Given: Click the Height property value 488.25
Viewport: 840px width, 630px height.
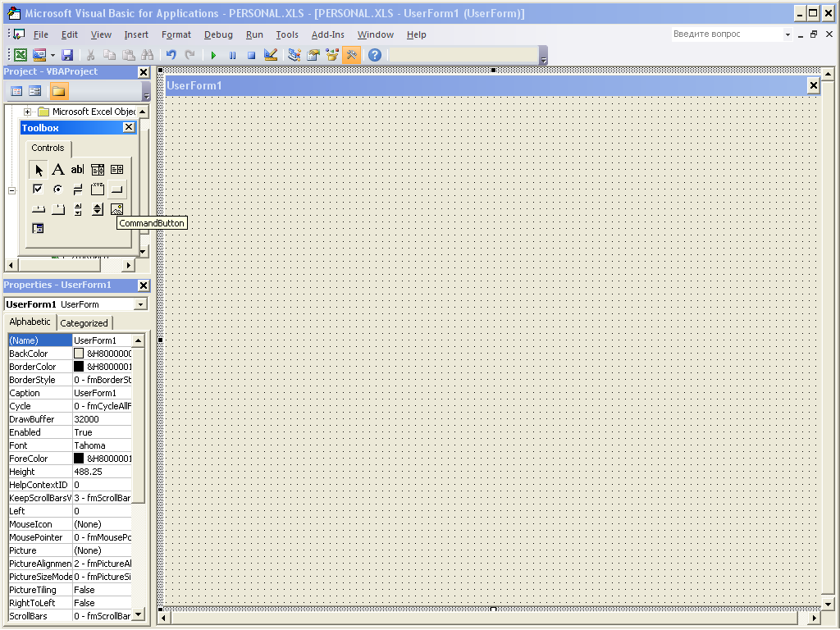Looking at the screenshot, I should tap(103, 472).
